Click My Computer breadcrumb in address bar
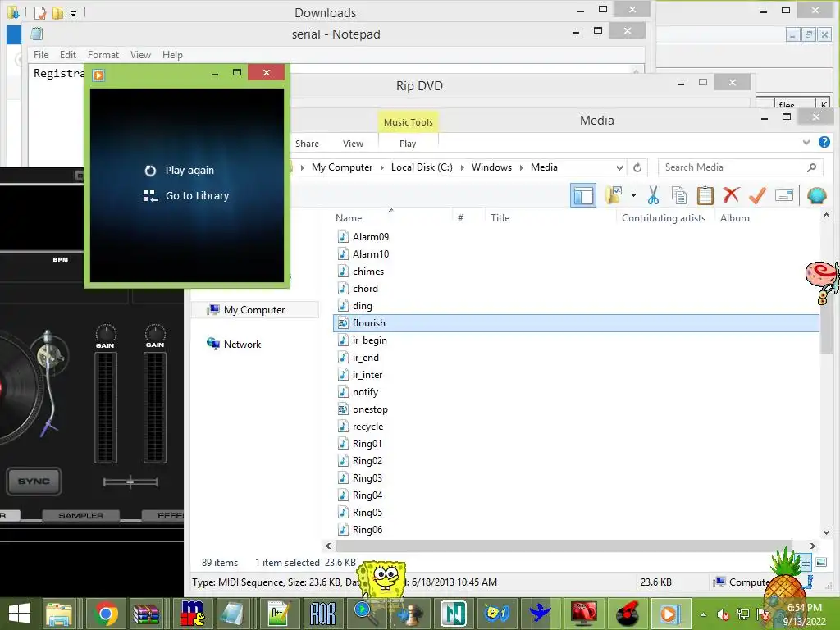 (x=342, y=167)
